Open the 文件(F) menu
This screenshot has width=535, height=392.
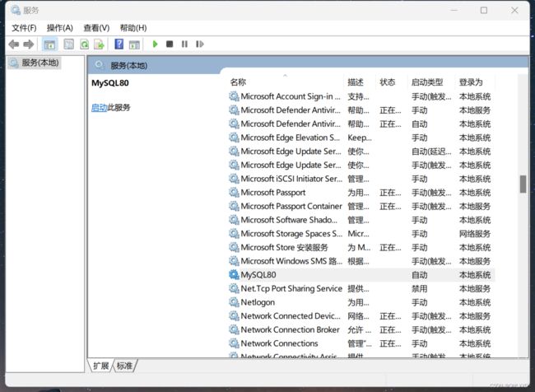coord(24,28)
